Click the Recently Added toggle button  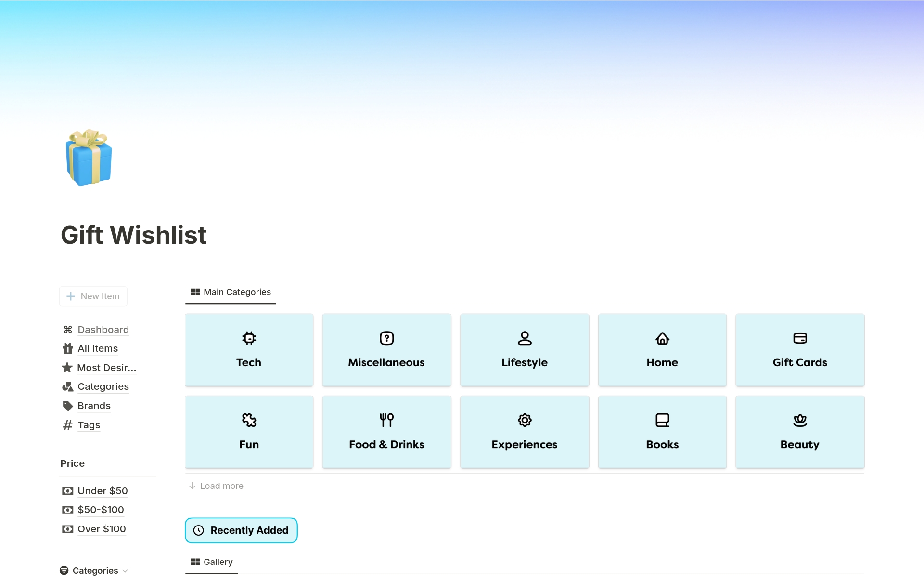coord(241,530)
